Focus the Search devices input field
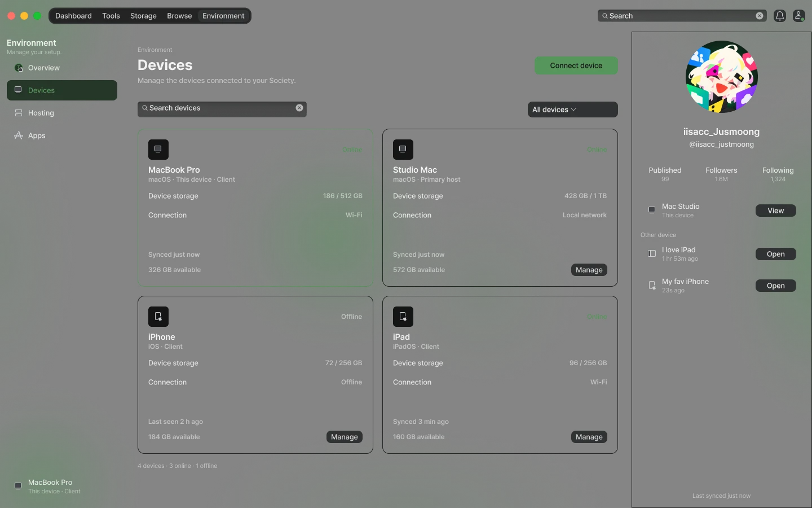 pos(222,110)
